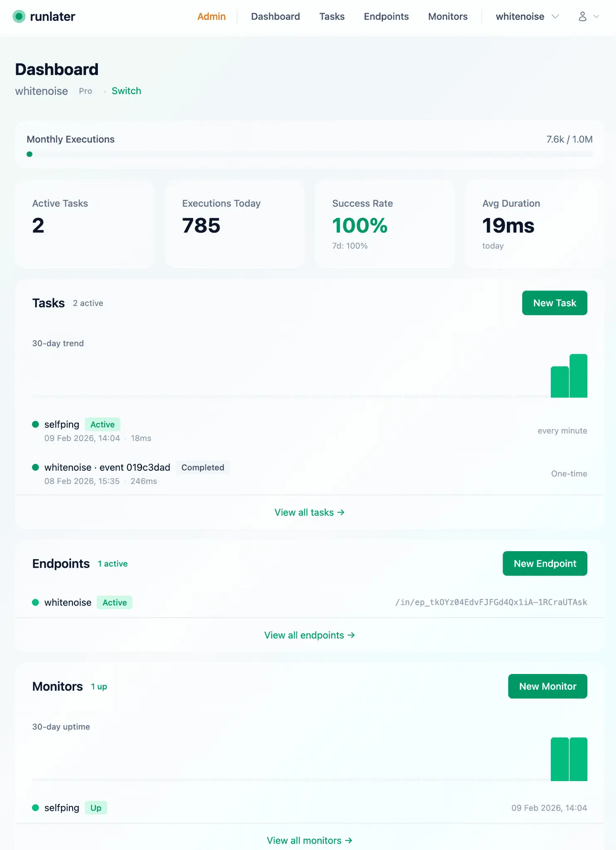Click the 2 active tasks count
Image resolution: width=616 pixels, height=850 pixels.
pos(88,303)
